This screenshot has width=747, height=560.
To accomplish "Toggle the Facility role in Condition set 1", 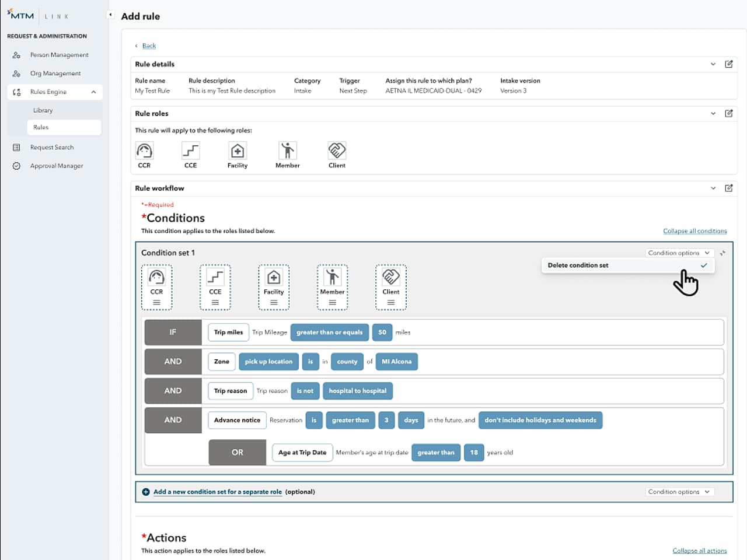I will [274, 287].
